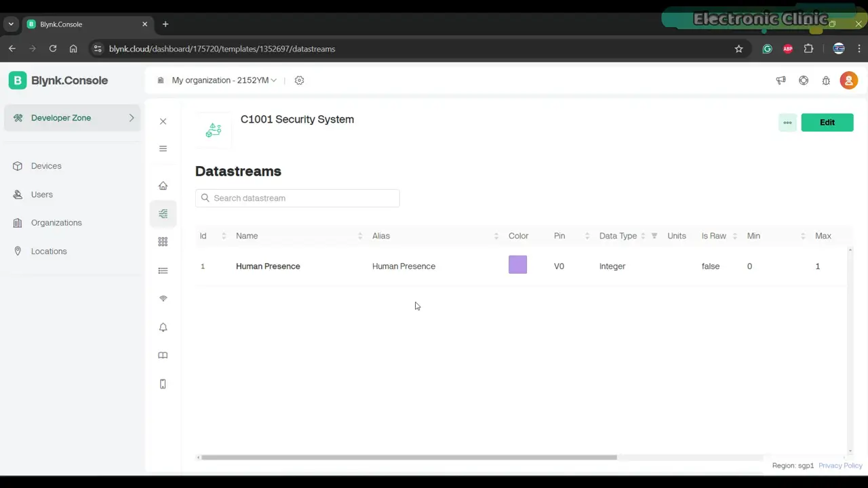Open the Human Presence datastream name
868x488 pixels.
pyautogui.click(x=268, y=266)
